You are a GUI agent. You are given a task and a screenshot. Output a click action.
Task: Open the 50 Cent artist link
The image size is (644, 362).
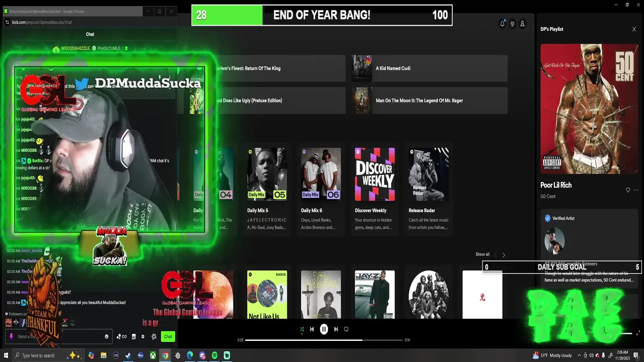(548, 196)
